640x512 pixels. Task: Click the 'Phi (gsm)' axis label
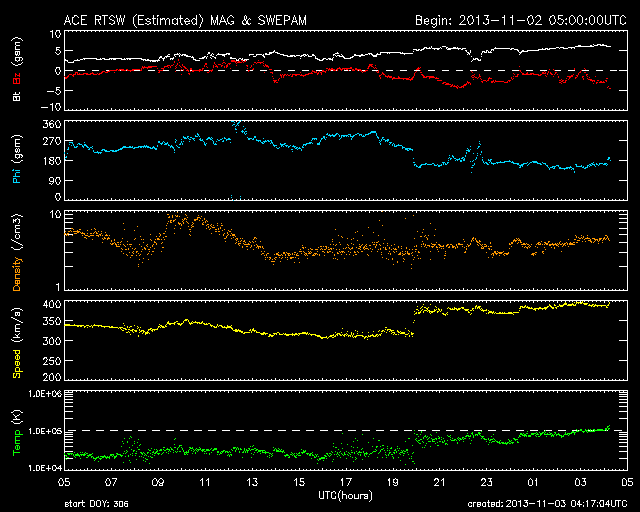17,159
